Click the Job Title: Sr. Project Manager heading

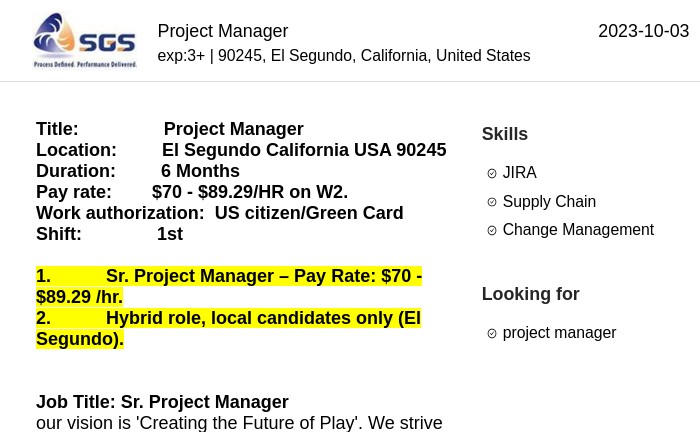pos(162,402)
